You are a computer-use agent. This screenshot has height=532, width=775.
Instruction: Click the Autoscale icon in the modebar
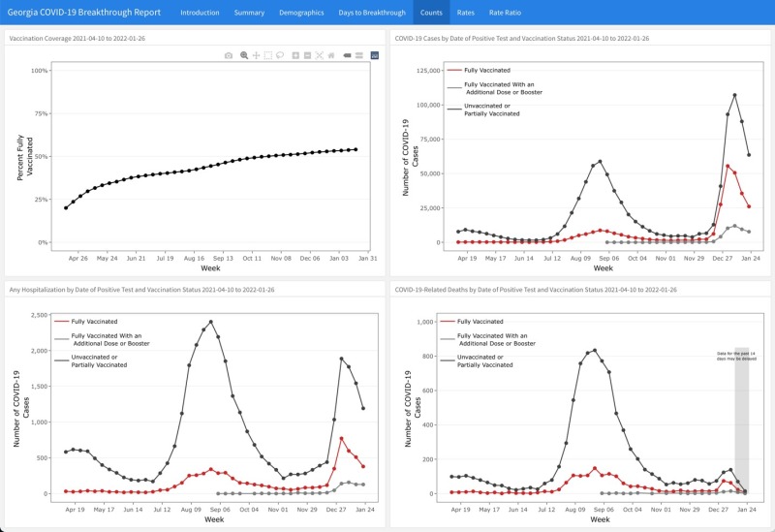pyautogui.click(x=320, y=55)
